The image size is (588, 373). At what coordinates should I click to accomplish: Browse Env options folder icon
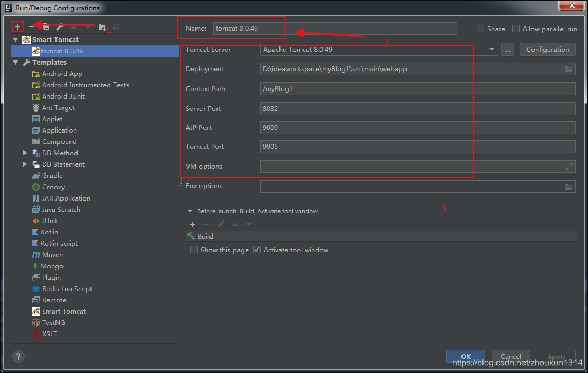(x=569, y=186)
